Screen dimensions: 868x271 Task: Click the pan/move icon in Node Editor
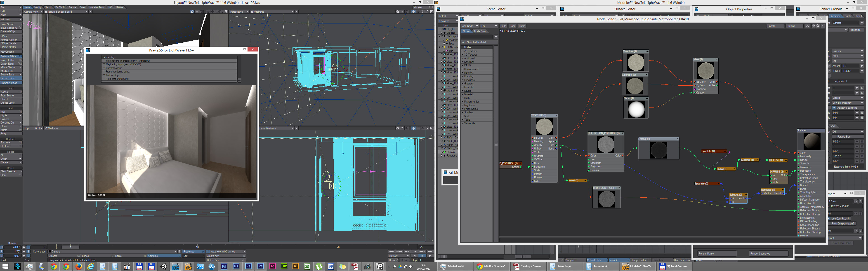click(x=814, y=26)
